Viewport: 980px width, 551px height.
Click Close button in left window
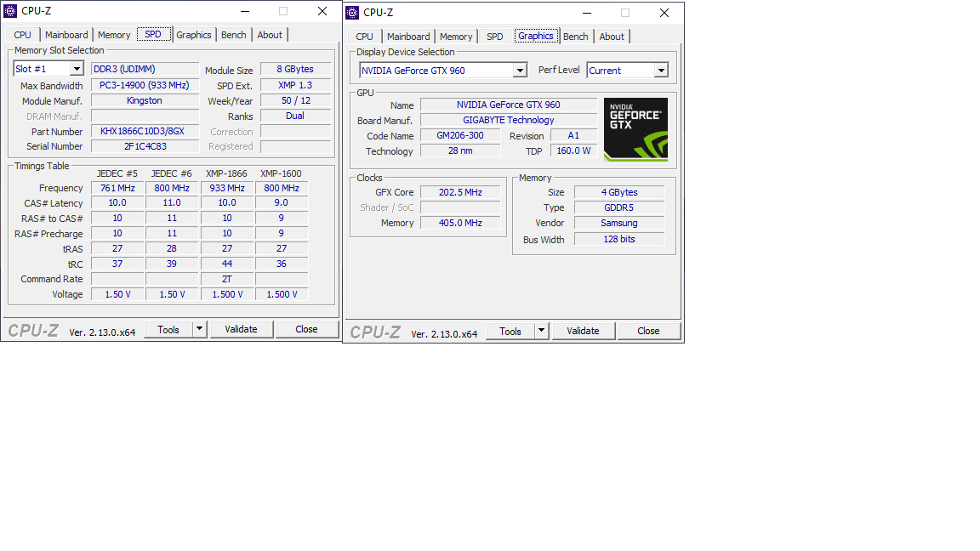click(306, 329)
